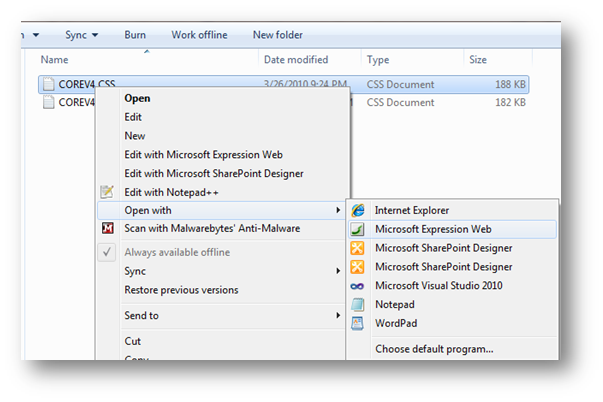Expand the Open with submenu arrow
This screenshot has width=603, height=402.
coord(338,210)
